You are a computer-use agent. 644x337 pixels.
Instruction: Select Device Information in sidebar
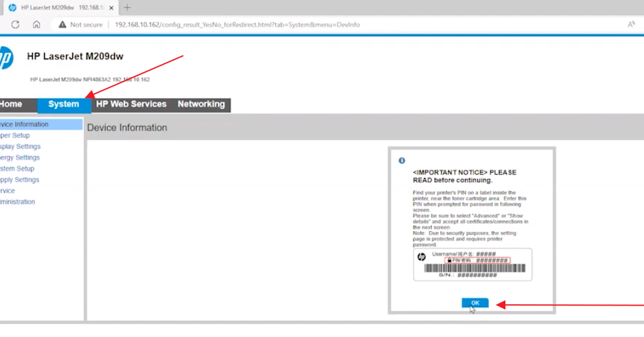[41, 124]
